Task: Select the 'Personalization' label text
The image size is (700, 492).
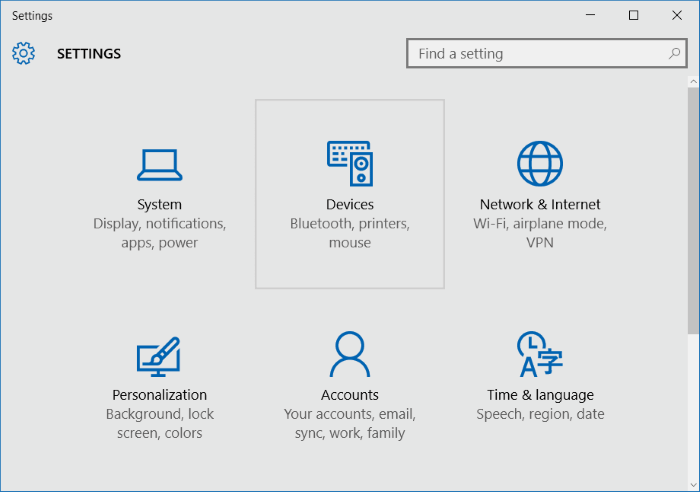Action: click(x=159, y=395)
